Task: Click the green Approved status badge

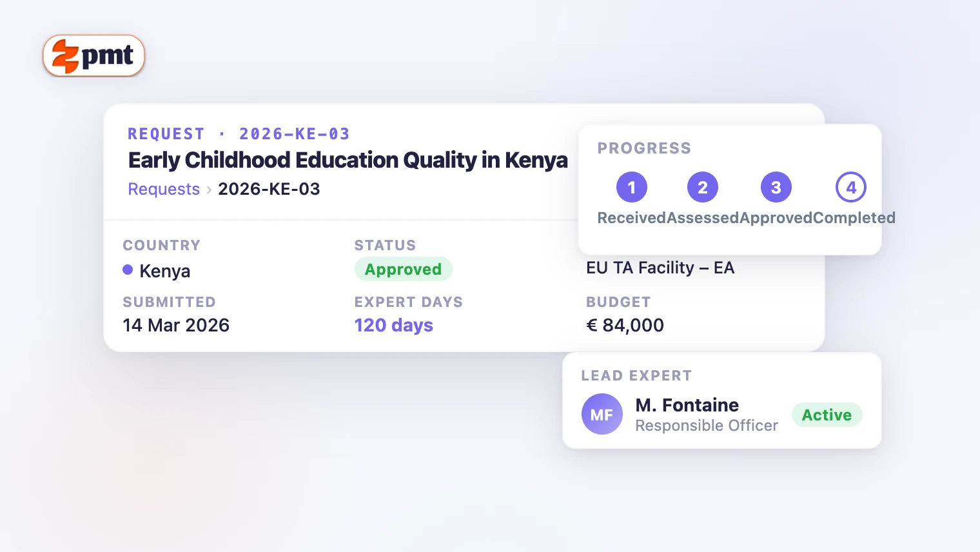Action: point(404,269)
